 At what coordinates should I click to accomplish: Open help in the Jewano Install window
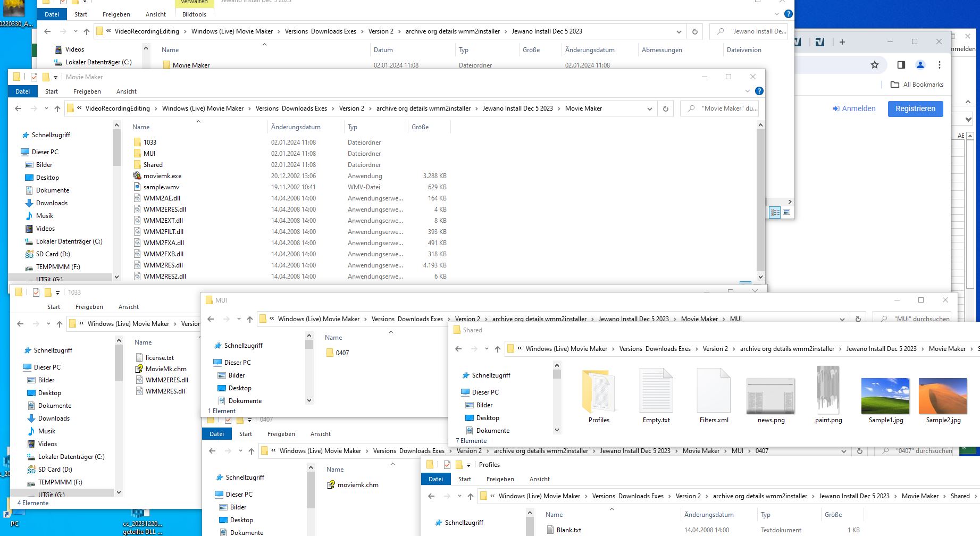click(x=789, y=14)
